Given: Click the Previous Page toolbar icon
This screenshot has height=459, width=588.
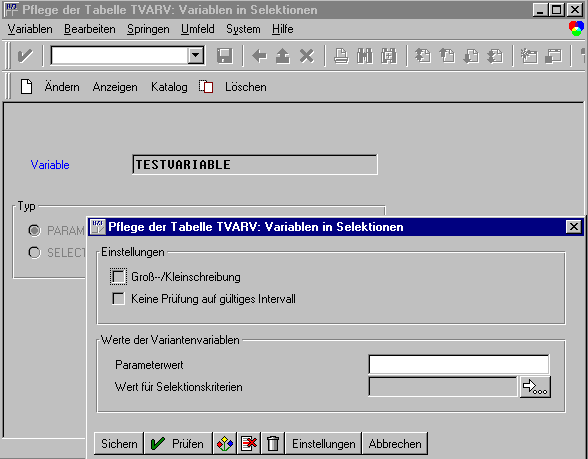Looking at the screenshot, I should coord(447,56).
